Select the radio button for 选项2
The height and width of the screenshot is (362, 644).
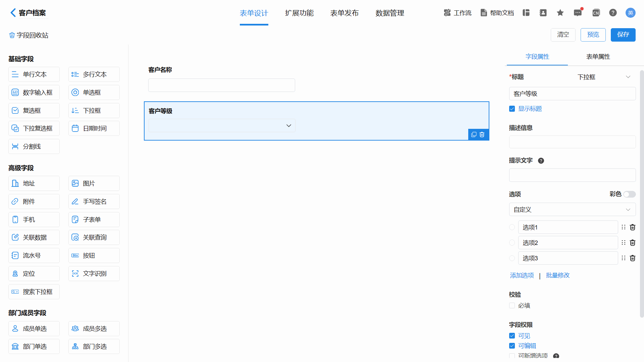tap(512, 243)
